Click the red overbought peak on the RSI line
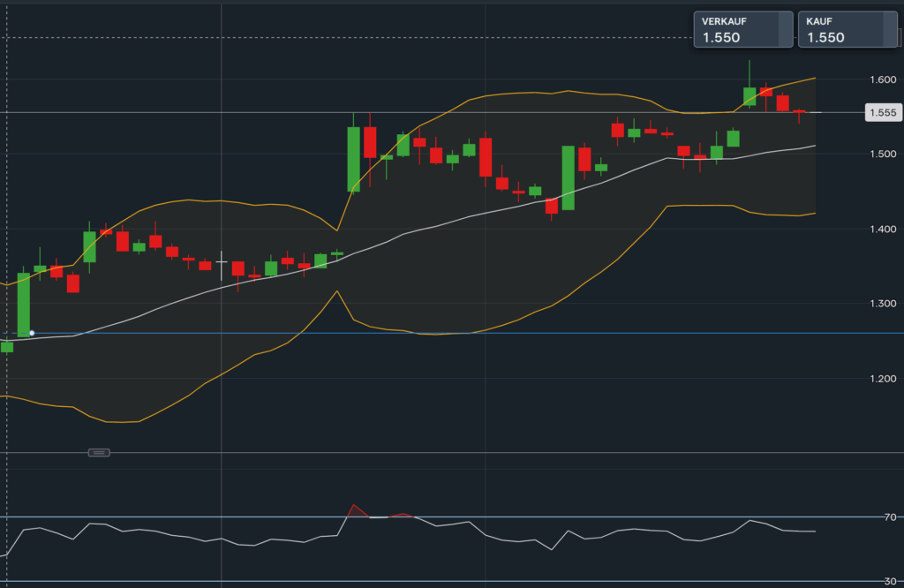The width and height of the screenshot is (904, 588). pos(354,506)
